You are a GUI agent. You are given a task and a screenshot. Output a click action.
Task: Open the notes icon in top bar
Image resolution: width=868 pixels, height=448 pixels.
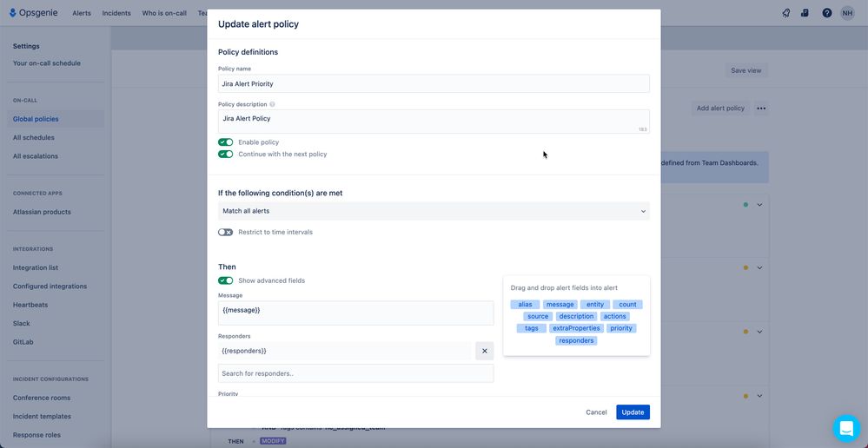pyautogui.click(x=805, y=13)
